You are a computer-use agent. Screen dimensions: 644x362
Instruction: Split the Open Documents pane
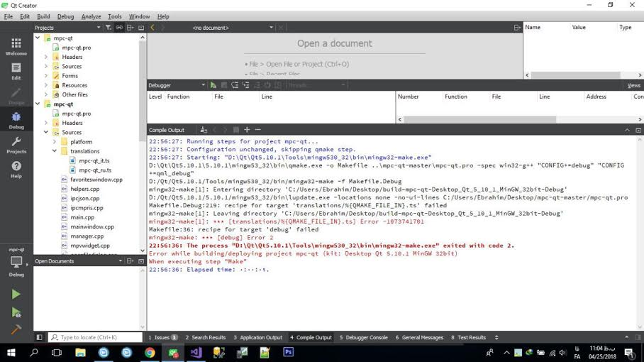tap(131, 261)
